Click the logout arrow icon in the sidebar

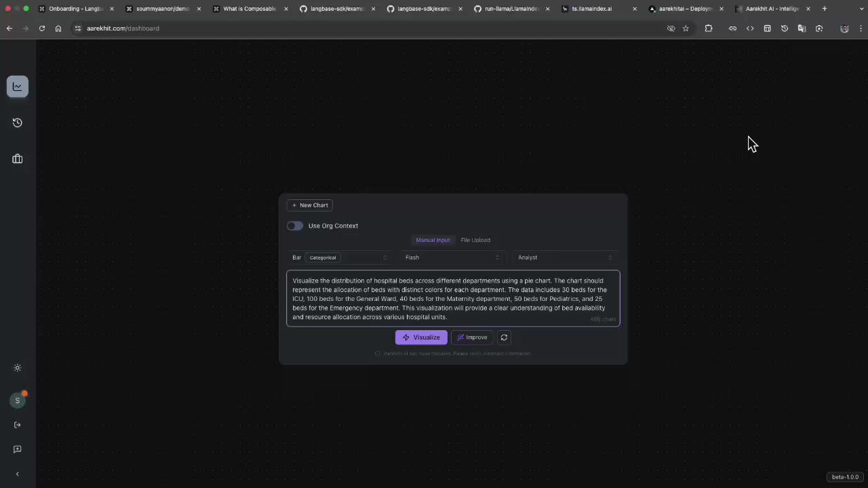coord(18,425)
